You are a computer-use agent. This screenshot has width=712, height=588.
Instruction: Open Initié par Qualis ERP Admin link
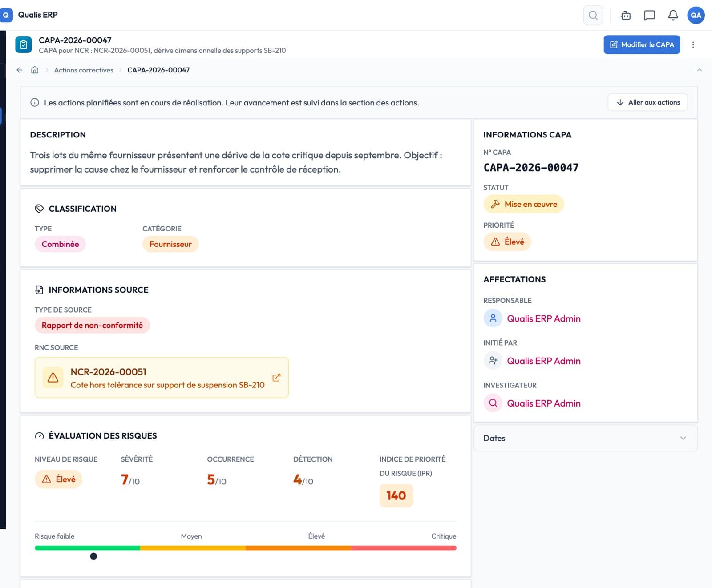pyautogui.click(x=544, y=361)
